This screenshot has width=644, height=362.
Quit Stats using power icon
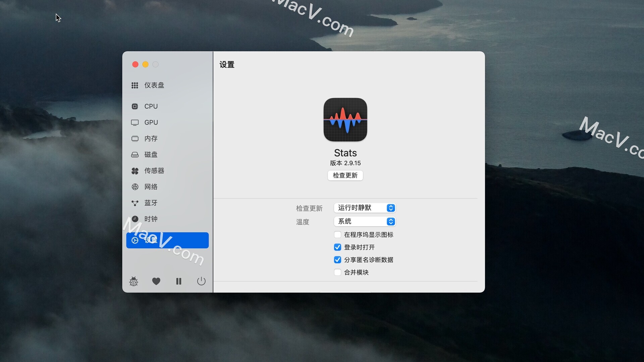(201, 281)
